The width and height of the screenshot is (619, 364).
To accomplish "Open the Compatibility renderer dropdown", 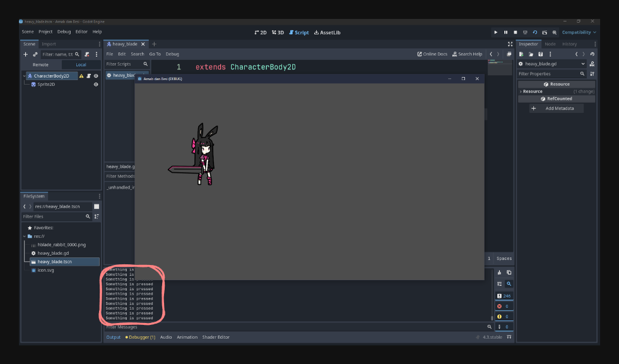I will (579, 32).
